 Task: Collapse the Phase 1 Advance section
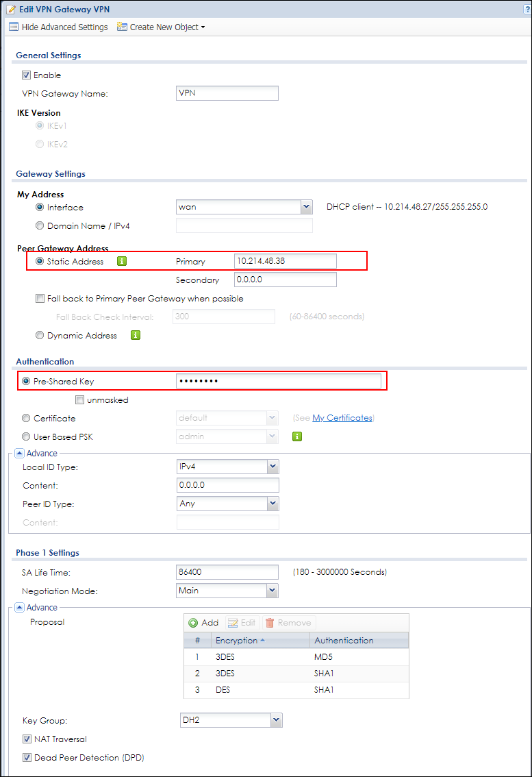[x=19, y=607]
